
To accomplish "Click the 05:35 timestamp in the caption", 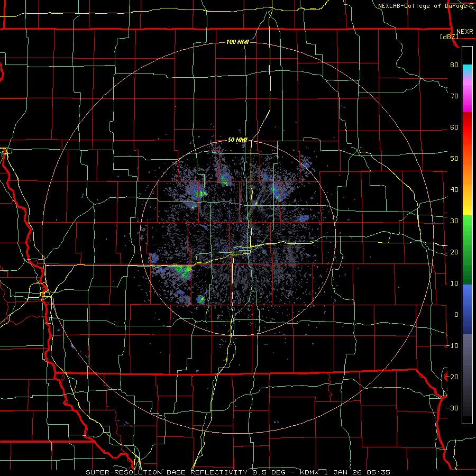I will (x=378, y=472).
